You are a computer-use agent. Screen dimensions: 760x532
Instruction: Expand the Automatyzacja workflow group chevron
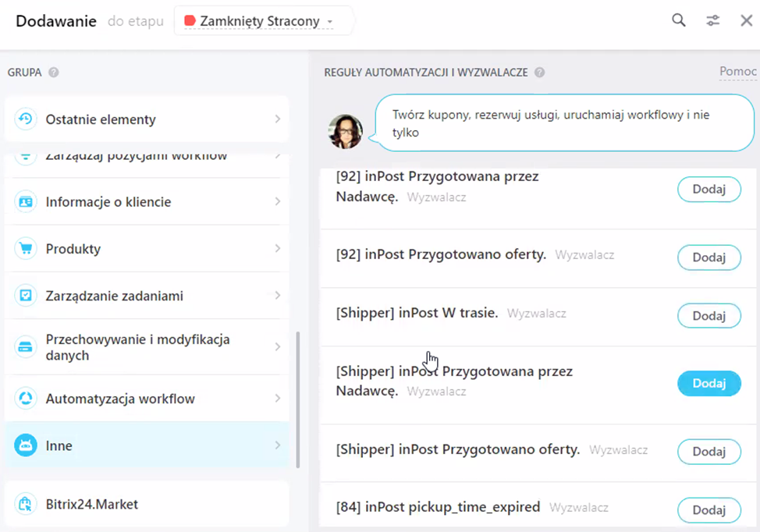[x=278, y=399]
